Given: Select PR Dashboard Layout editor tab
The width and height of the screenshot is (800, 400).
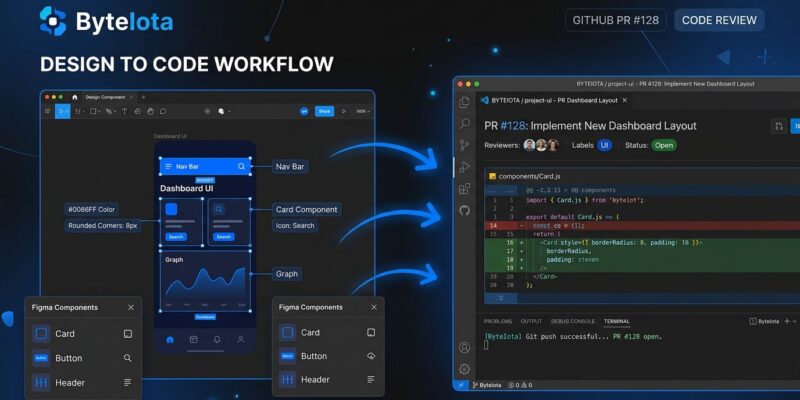Looking at the screenshot, I should (x=555, y=101).
